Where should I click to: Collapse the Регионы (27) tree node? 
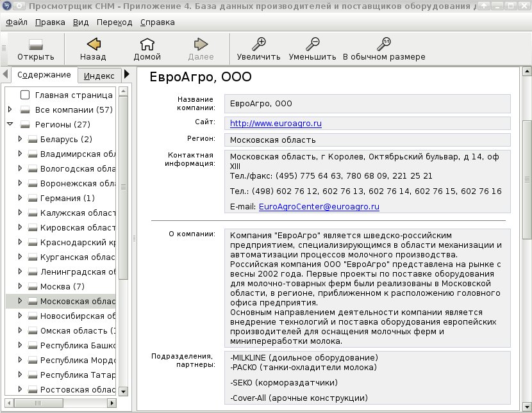(x=10, y=124)
